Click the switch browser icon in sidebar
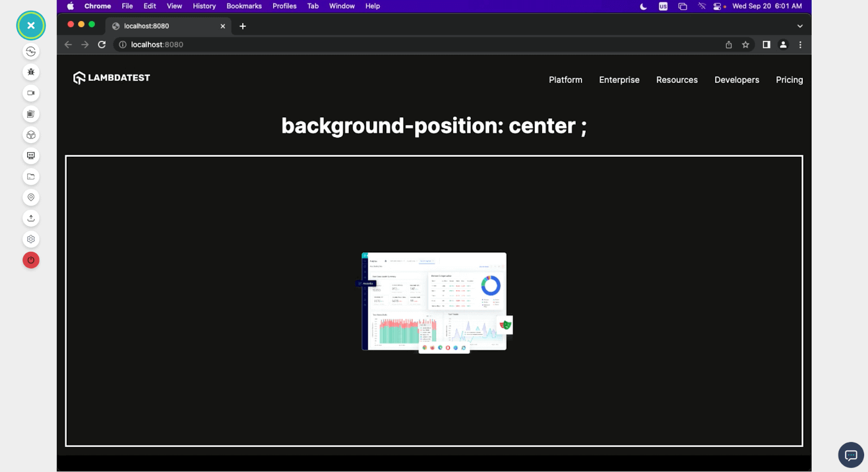 click(31, 52)
